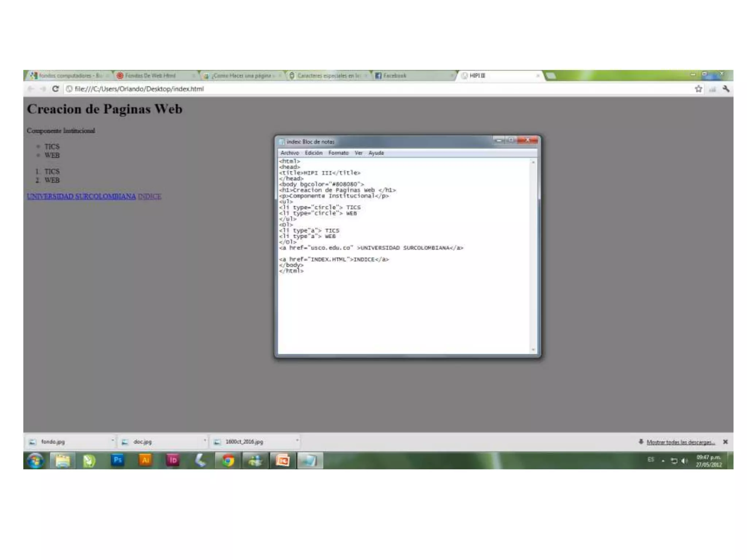The width and height of the screenshot is (747, 560).
Task: Open the Edición menu in Notepad
Action: [314, 153]
